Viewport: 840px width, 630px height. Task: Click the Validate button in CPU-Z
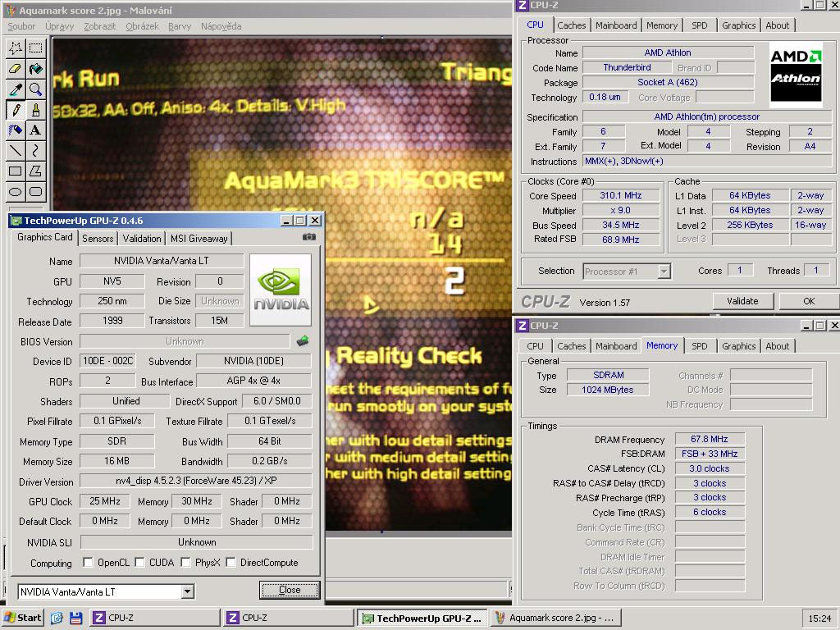[x=742, y=301]
